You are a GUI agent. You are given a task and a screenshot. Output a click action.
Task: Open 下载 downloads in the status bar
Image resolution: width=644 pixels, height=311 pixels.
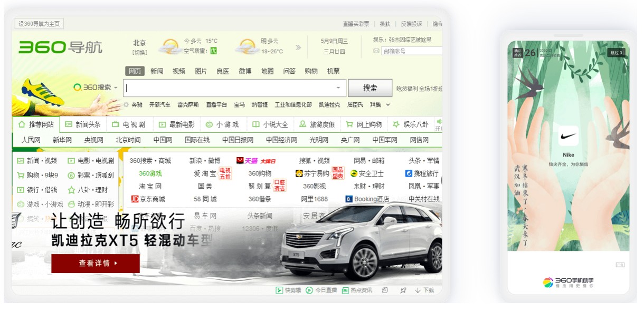424,290
